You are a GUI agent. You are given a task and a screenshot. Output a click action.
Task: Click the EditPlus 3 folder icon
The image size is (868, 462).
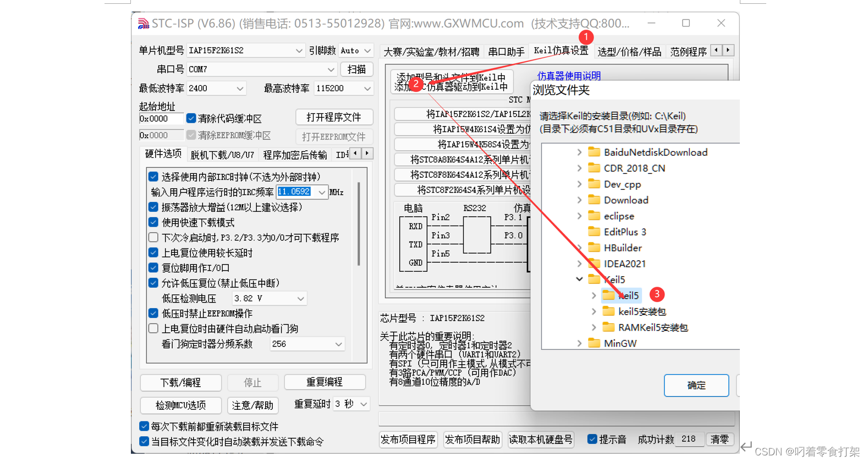point(594,232)
